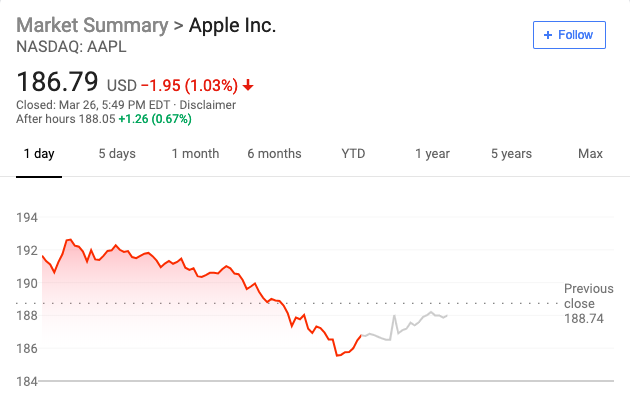The height and width of the screenshot is (410, 630).
Task: View the 1 year chart tab
Action: point(432,154)
